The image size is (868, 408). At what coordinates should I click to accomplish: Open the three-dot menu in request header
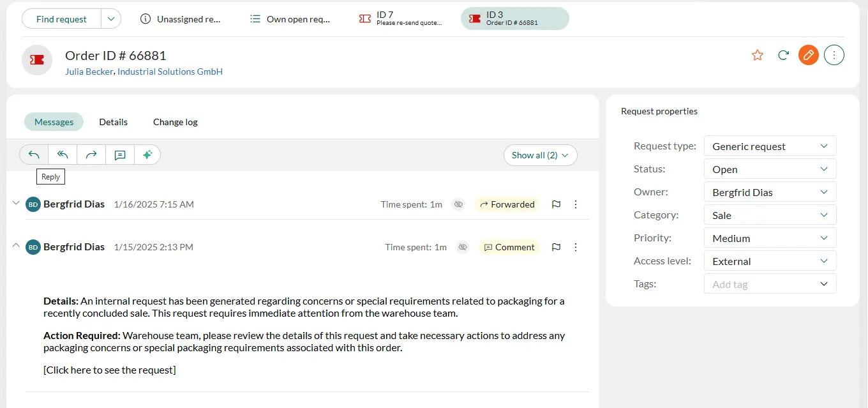coord(834,55)
